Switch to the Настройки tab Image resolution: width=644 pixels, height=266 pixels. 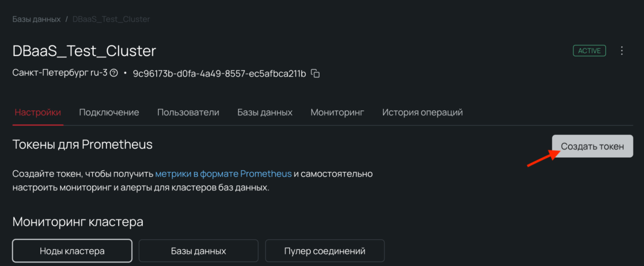[38, 112]
